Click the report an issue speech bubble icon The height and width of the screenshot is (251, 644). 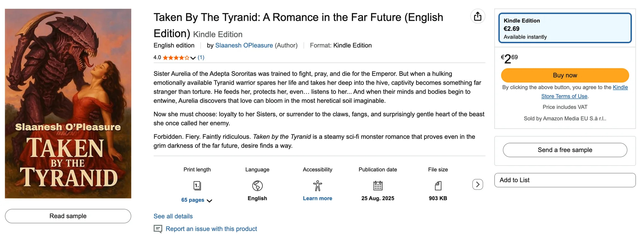click(x=158, y=229)
